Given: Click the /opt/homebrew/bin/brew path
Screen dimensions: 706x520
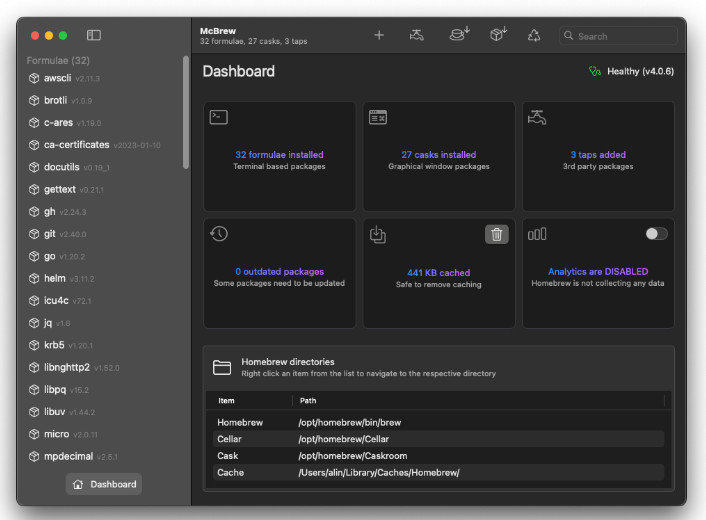Looking at the screenshot, I should click(x=349, y=422).
